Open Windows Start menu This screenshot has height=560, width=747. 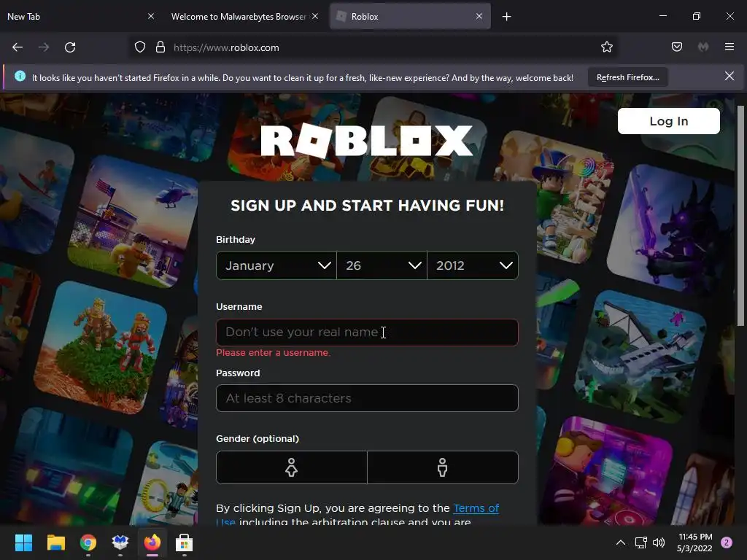tap(23, 542)
